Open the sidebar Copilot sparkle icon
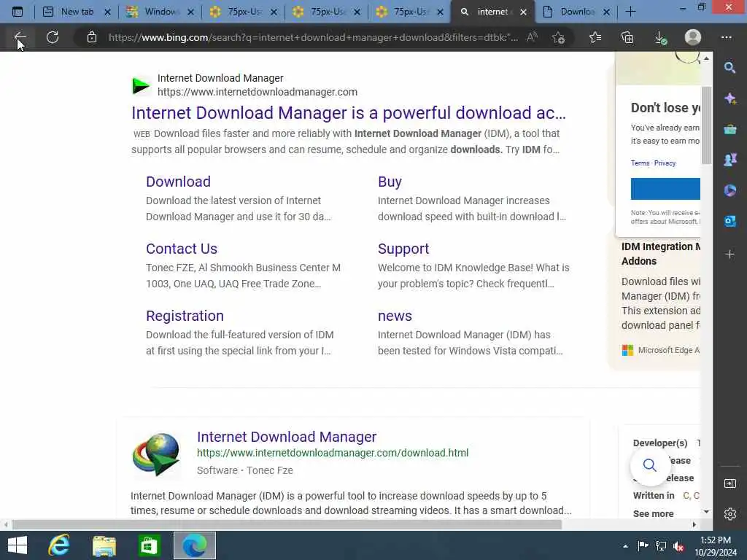The width and height of the screenshot is (747, 560). coord(729,98)
